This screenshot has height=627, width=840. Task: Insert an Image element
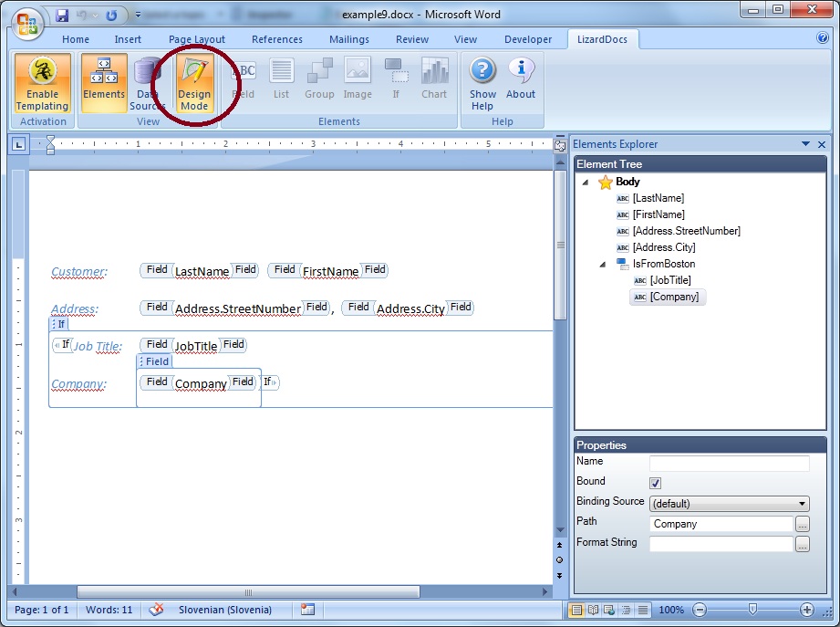(x=358, y=78)
